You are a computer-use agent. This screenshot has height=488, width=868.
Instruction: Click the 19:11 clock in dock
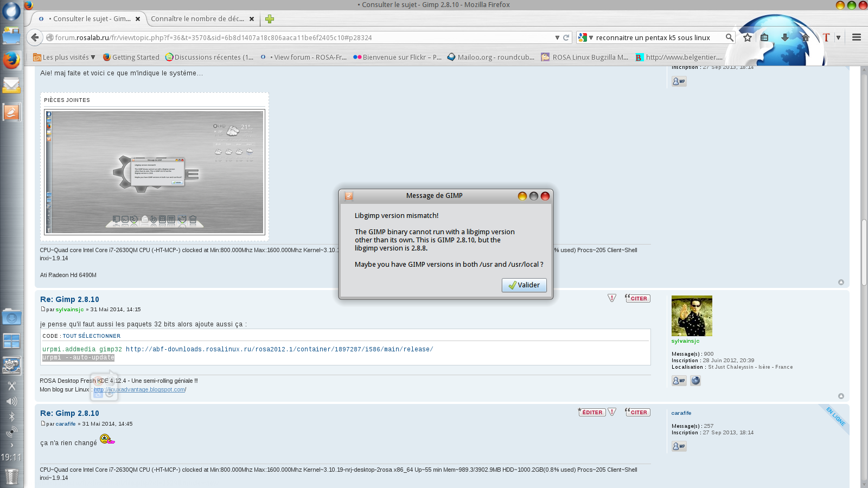[x=11, y=458]
